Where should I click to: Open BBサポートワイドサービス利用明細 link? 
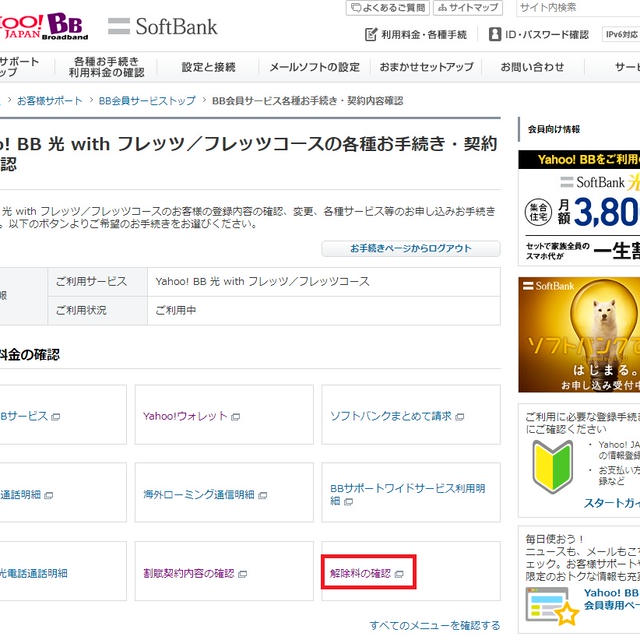(x=407, y=494)
